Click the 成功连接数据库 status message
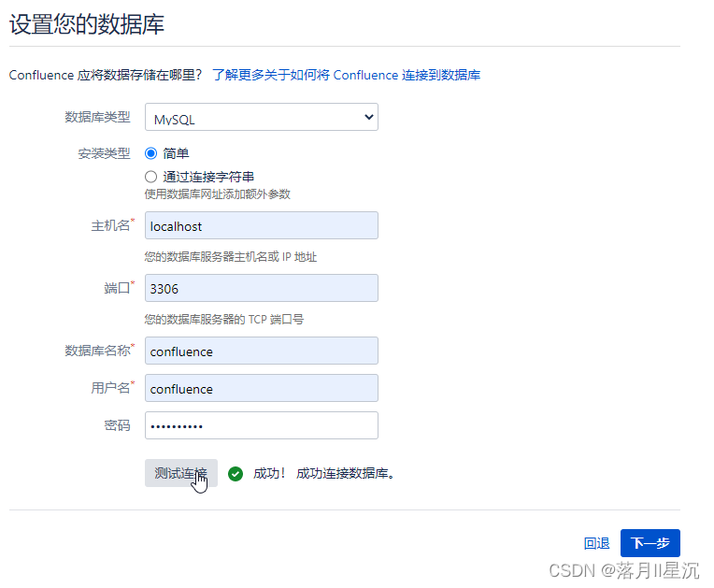 pos(346,474)
